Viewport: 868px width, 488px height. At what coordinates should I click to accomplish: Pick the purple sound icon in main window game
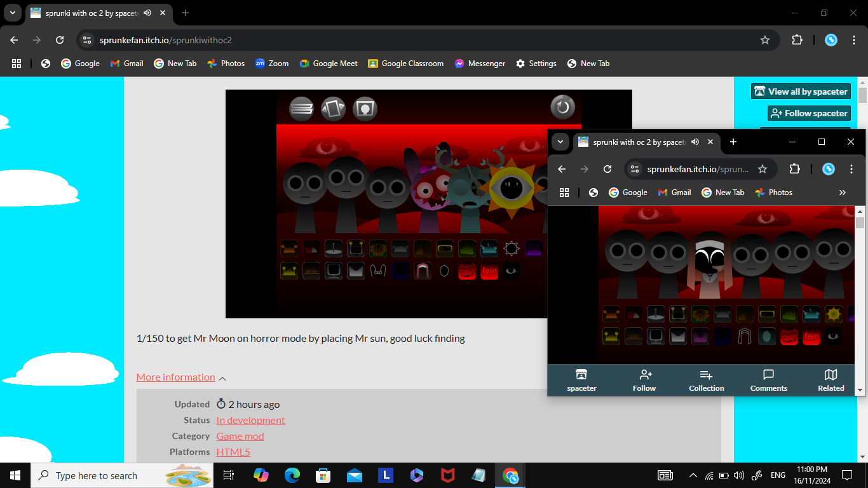pyautogui.click(x=534, y=248)
